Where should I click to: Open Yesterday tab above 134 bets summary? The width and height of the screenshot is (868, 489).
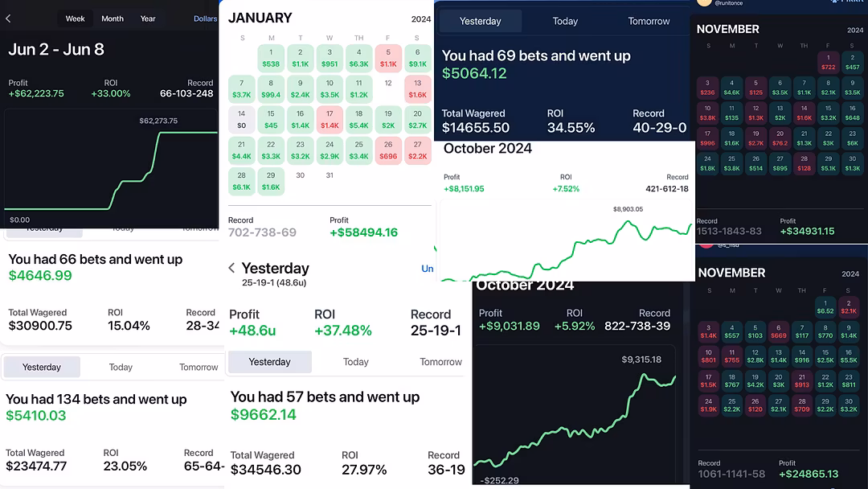(42, 367)
